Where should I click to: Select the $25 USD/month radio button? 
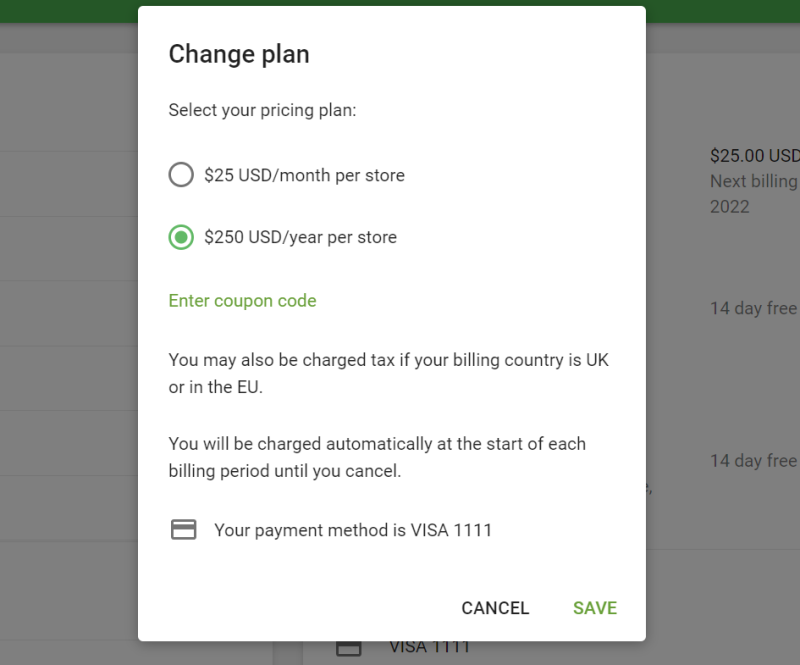point(181,175)
